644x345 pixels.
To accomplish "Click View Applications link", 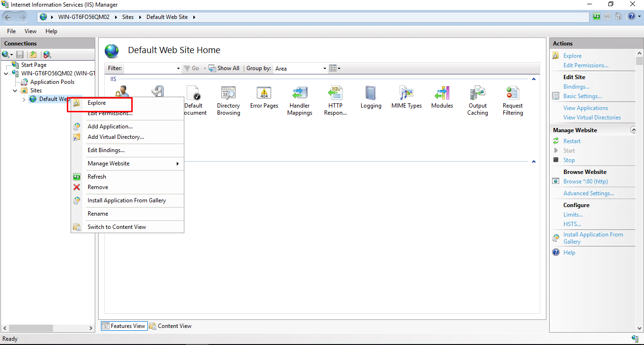I will (x=585, y=108).
